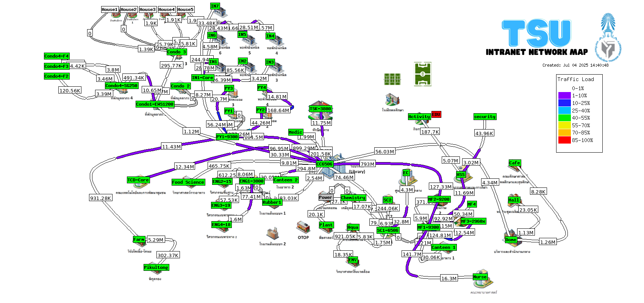Open the IN4 dormitory building icon
Viewport: 644px width, 303px height.
[x=276, y=41]
